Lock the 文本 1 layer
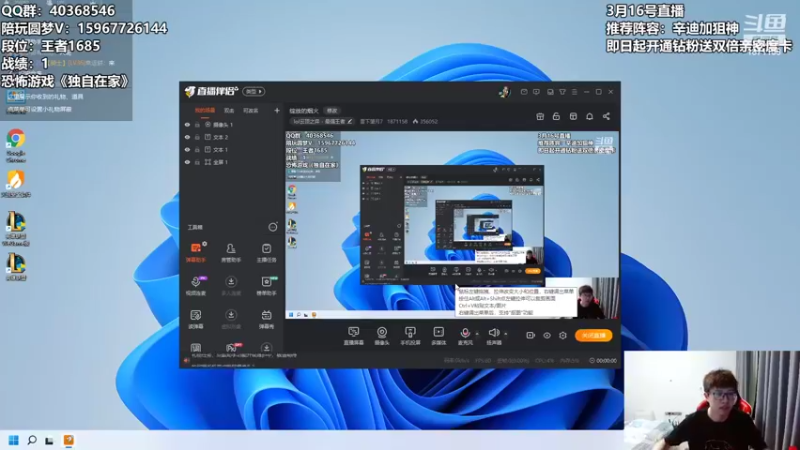800x450 pixels. tap(197, 149)
